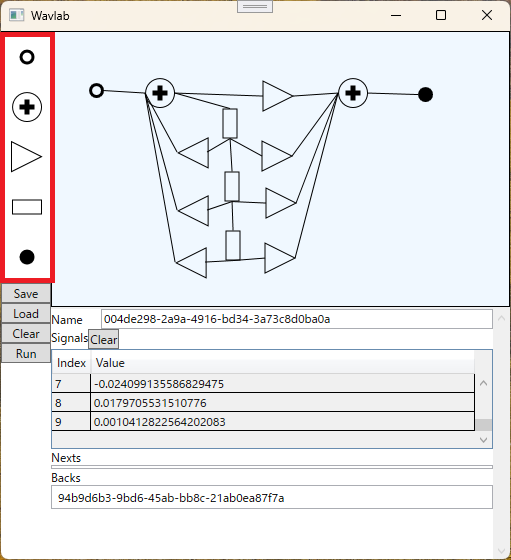Screen dimensions: 511x560
Task: Click the signals table scroll down arrow
Action: pyautogui.click(x=484, y=440)
